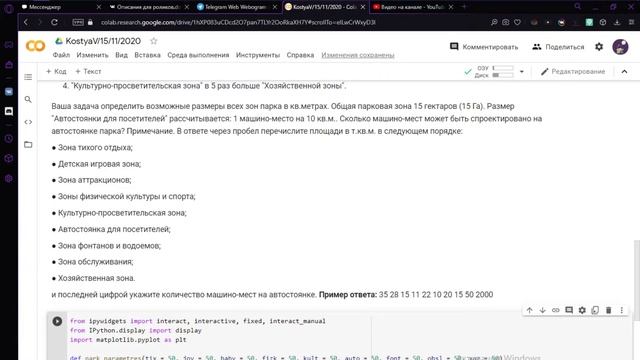
Task: Move cell down with arrow icon
Action: 542,310
